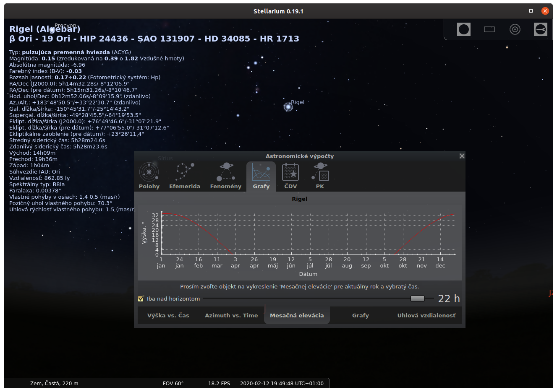Click the wrench oculars configuration icon

click(541, 29)
